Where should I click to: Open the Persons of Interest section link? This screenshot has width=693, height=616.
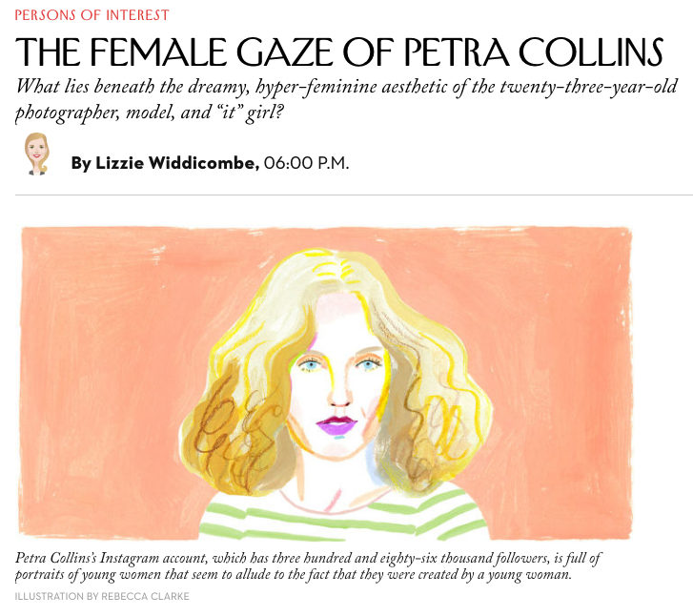[92, 15]
